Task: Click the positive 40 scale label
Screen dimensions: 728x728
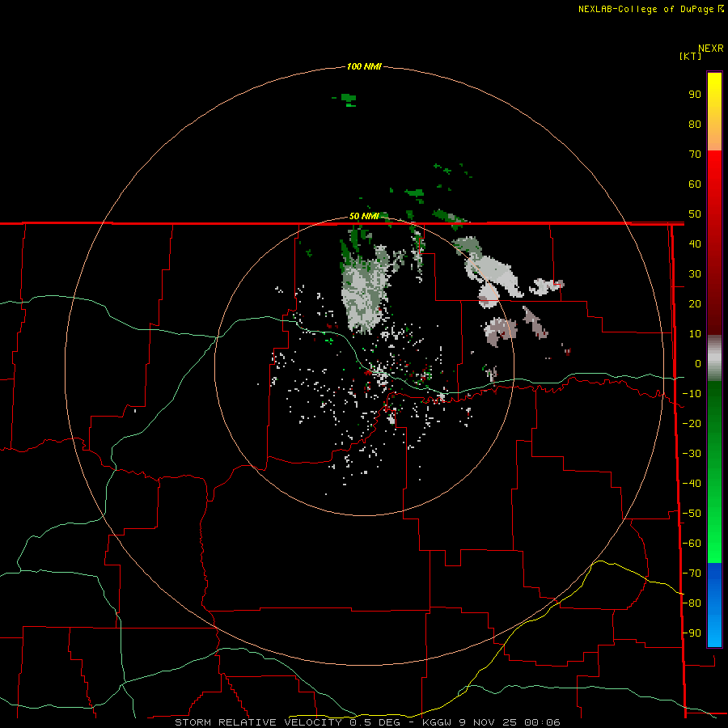Action: pyautogui.click(x=695, y=243)
